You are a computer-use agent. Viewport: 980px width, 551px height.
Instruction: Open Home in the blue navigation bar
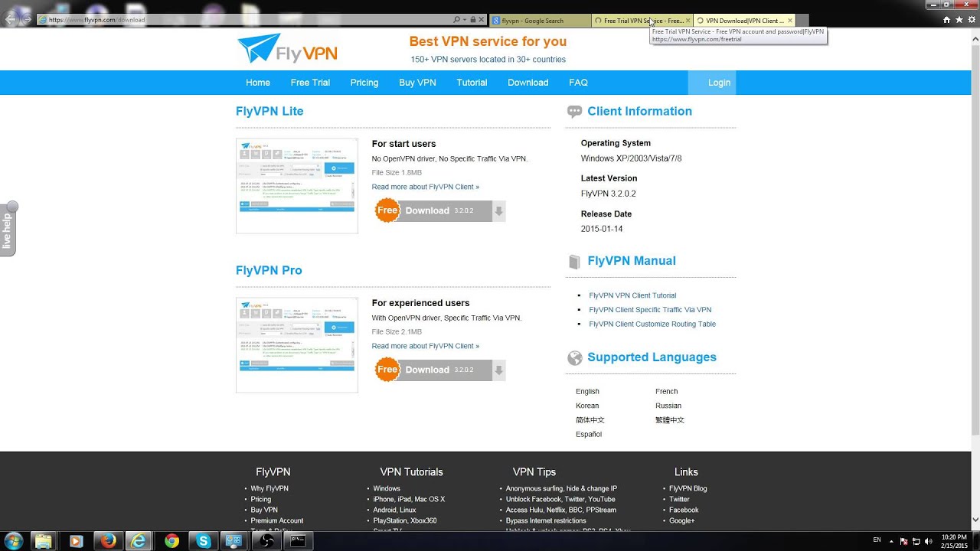(x=258, y=83)
